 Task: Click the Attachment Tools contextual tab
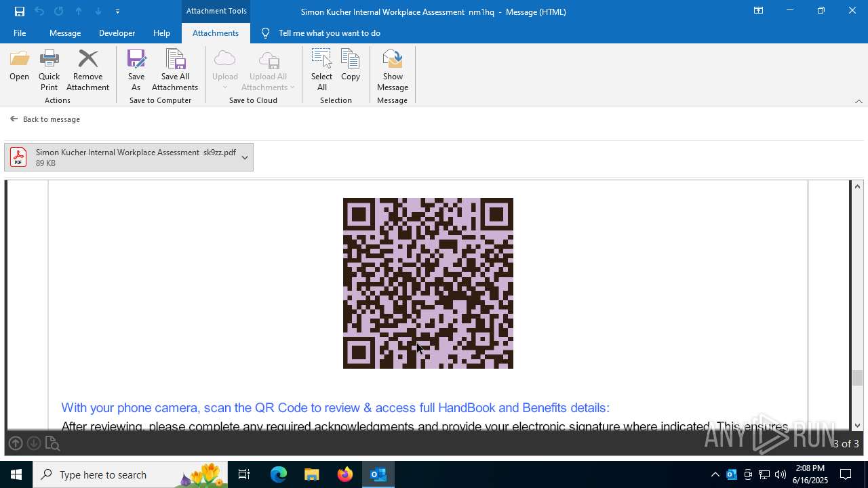[x=216, y=11]
